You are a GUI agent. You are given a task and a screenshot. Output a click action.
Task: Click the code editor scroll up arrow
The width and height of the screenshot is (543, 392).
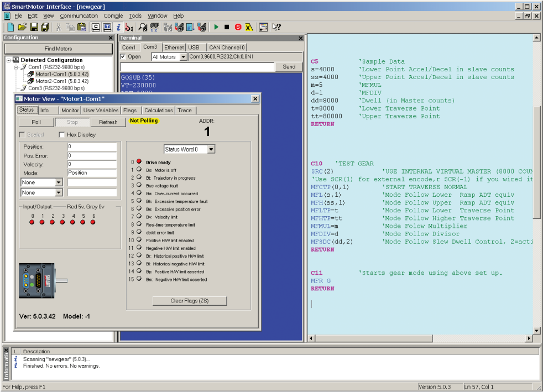click(x=536, y=38)
